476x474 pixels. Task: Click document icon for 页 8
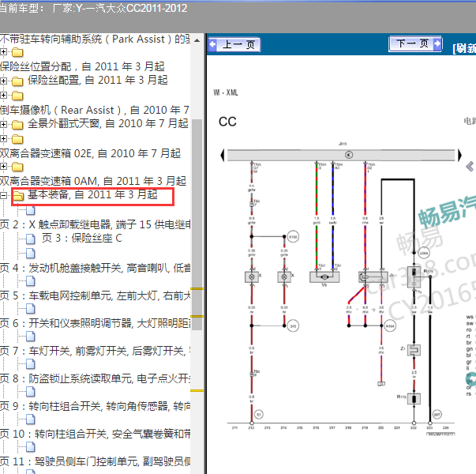(x=31, y=364)
